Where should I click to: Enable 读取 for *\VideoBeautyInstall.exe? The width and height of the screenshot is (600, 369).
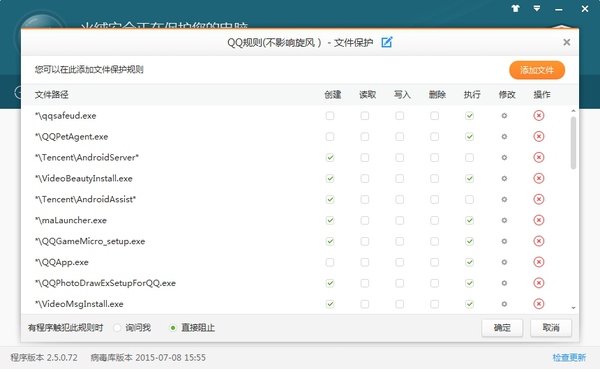click(365, 178)
